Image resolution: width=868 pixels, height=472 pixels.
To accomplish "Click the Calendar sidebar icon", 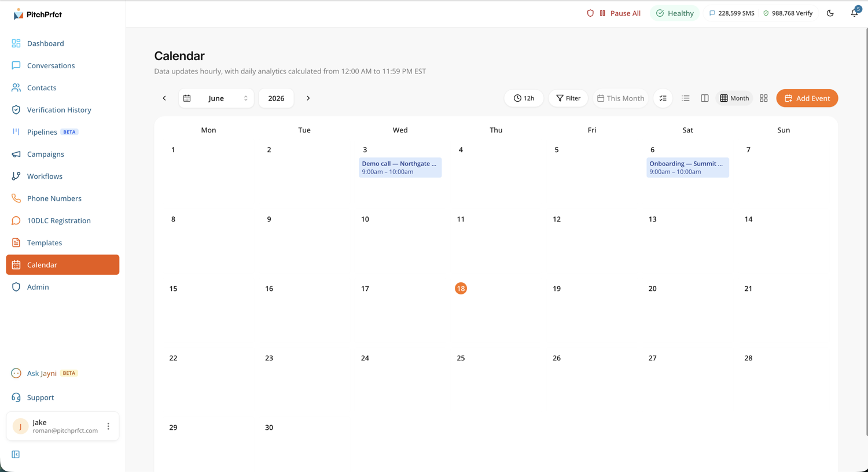I will click(x=16, y=265).
